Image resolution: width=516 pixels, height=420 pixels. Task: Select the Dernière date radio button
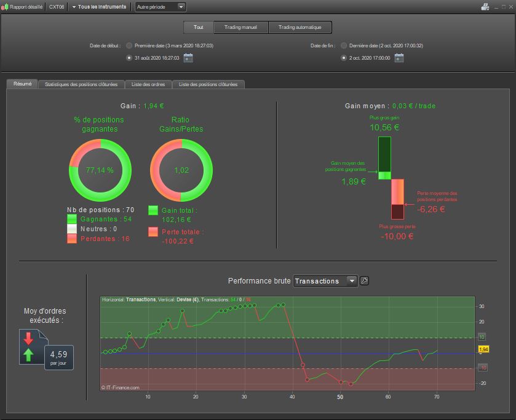pos(343,46)
